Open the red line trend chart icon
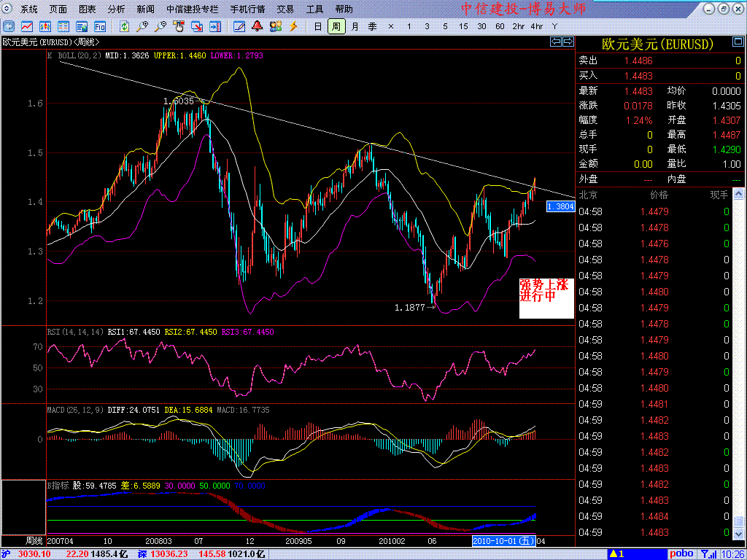 (x=27, y=26)
